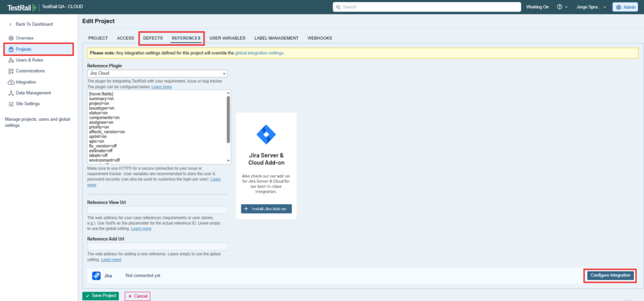644x301 pixels.
Task: Open the Webhooks tab
Action: tap(319, 38)
